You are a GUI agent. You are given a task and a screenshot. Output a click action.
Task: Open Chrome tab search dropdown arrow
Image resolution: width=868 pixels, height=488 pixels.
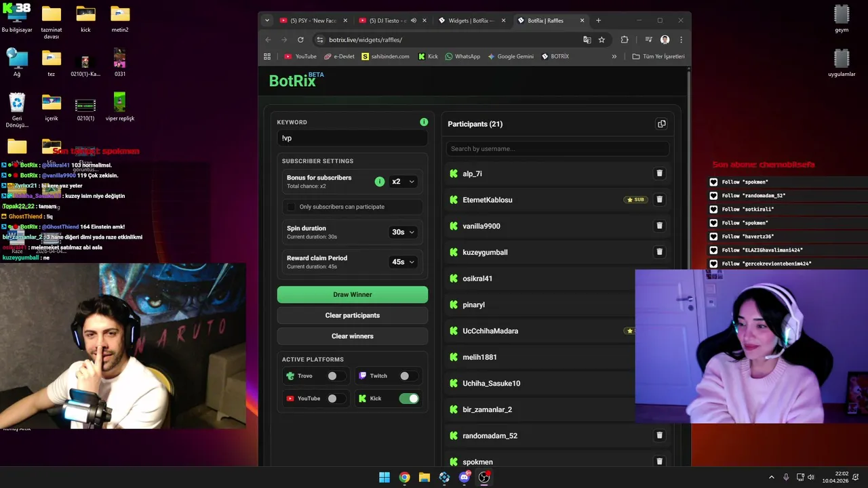(x=267, y=20)
